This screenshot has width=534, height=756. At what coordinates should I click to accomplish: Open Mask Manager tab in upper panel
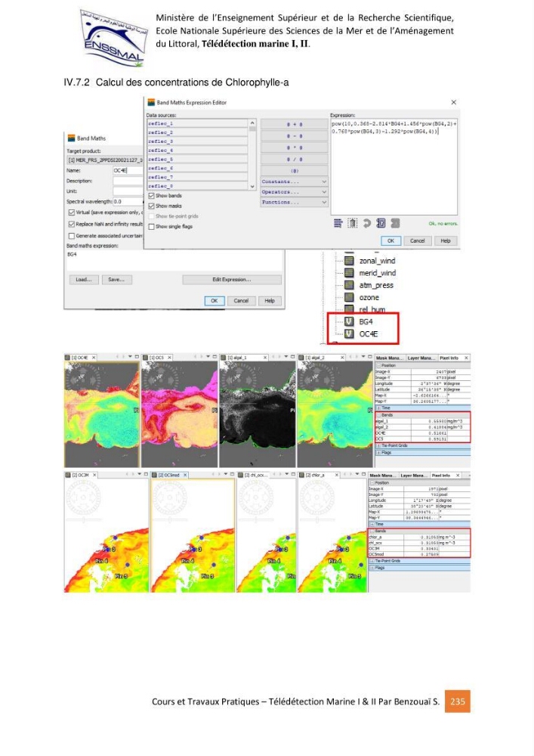[389, 358]
